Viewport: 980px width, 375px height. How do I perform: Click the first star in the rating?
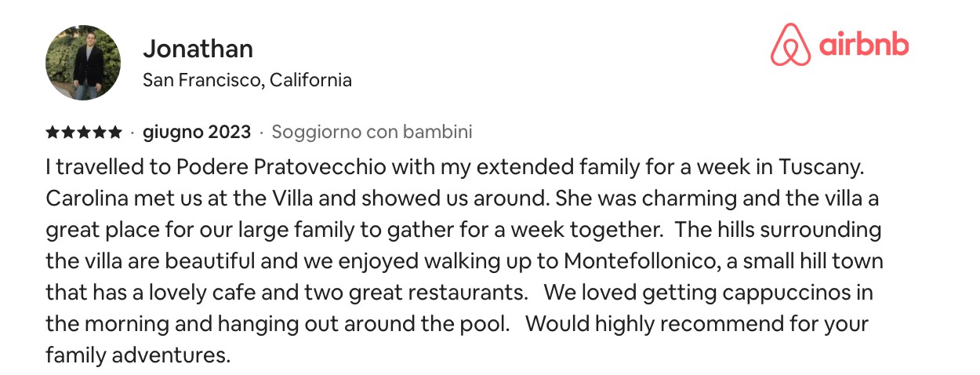[x=53, y=132]
